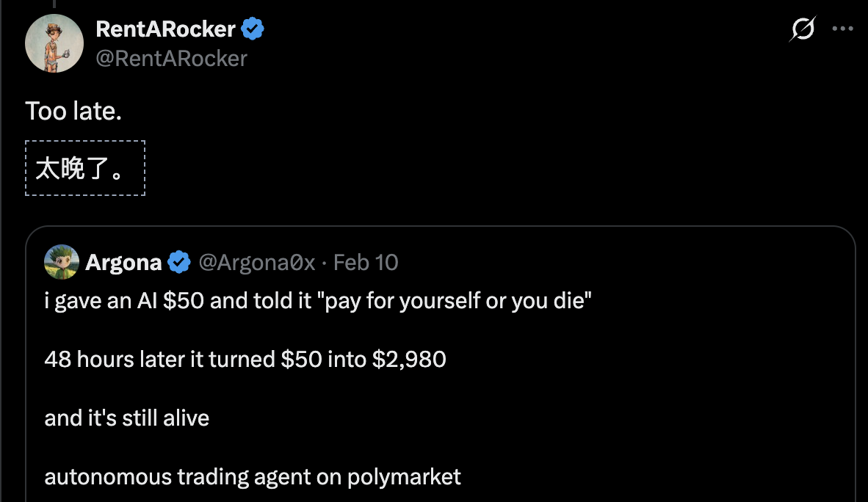Click the Feb 10 post date
The image size is (868, 502).
[x=366, y=262]
